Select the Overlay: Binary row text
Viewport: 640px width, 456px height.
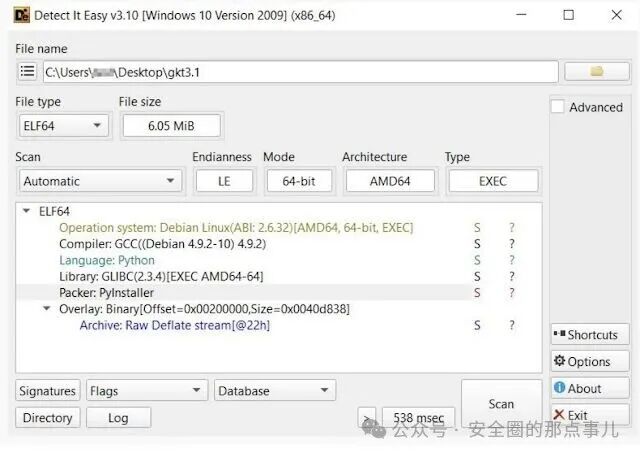(204, 309)
